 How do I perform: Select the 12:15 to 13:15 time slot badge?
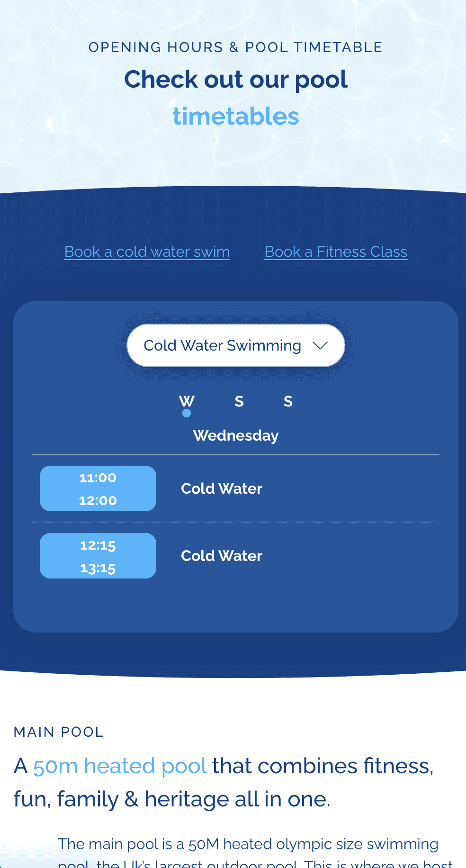(98, 556)
